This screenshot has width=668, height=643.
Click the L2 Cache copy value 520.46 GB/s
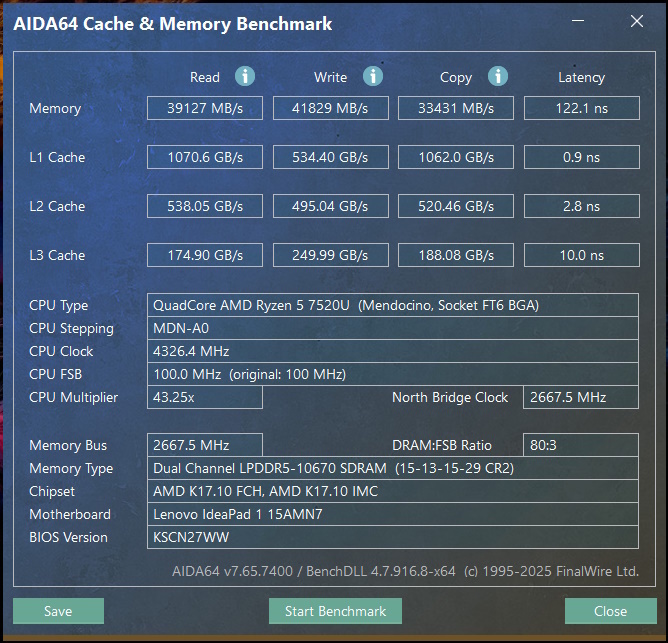coord(456,206)
